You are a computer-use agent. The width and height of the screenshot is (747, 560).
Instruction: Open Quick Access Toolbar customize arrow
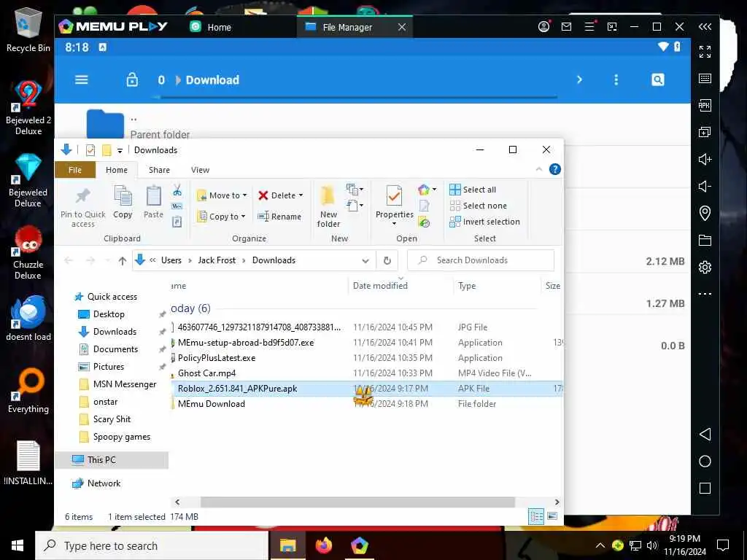point(120,150)
